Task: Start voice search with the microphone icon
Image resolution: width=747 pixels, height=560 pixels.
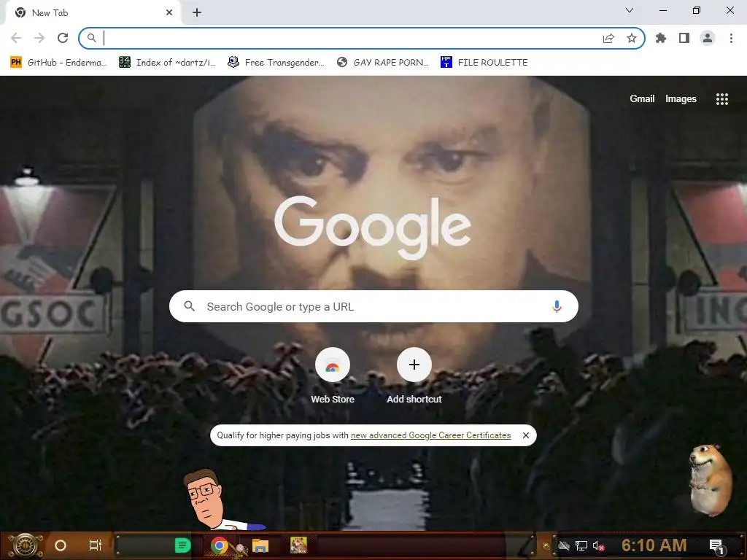Action: pyautogui.click(x=557, y=306)
